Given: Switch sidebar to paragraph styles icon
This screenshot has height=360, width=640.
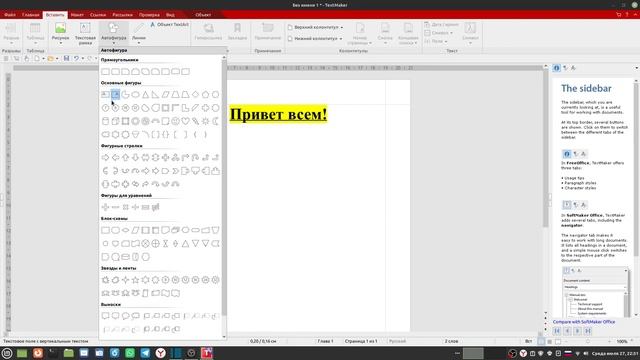Looking at the screenshot, I should [x=565, y=68].
